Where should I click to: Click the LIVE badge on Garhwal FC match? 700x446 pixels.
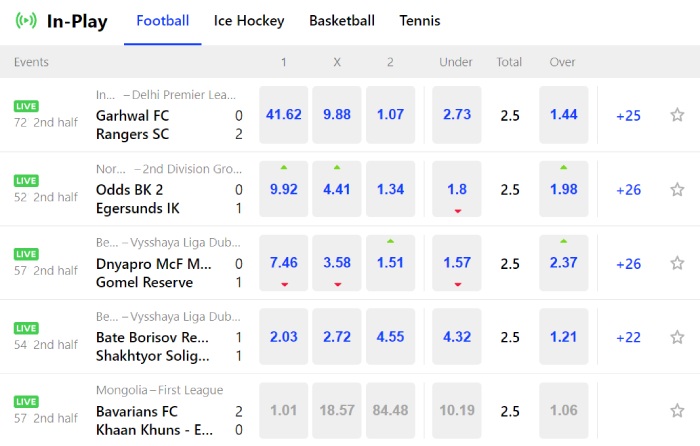tap(26, 106)
